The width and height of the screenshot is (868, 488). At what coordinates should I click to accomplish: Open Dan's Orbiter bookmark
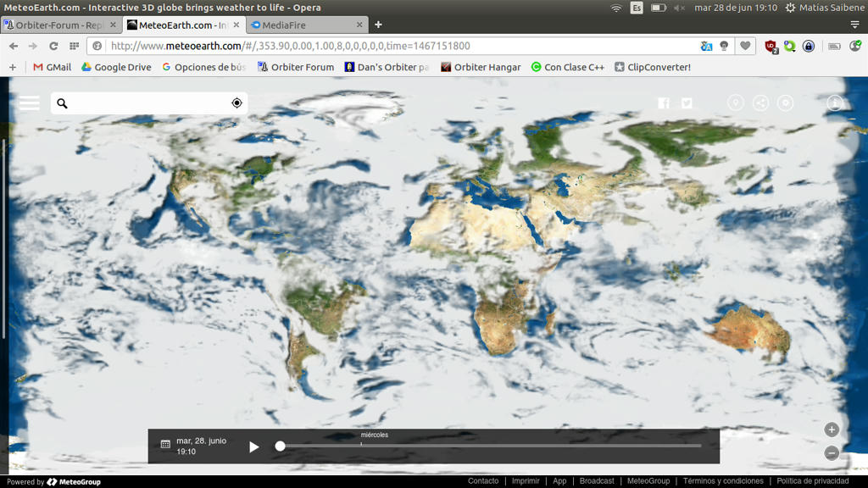[387, 67]
